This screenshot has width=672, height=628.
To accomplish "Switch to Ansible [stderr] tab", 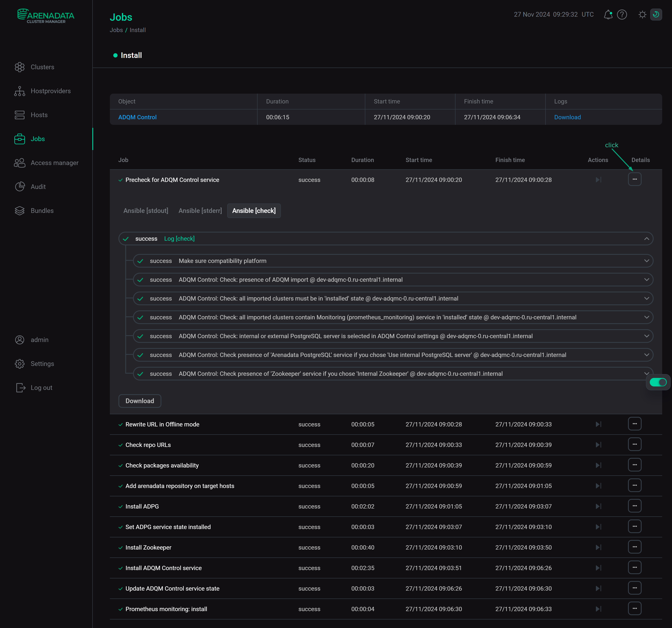I will click(x=200, y=211).
